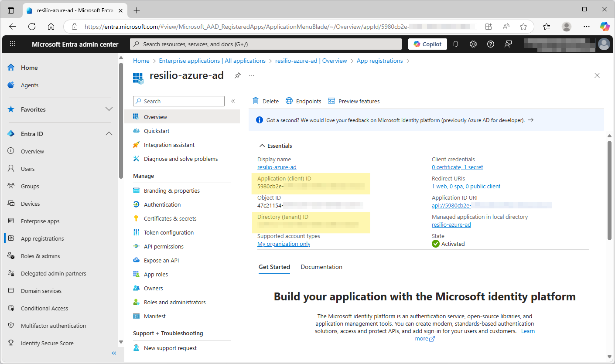Click the app menu Search field

click(x=178, y=101)
